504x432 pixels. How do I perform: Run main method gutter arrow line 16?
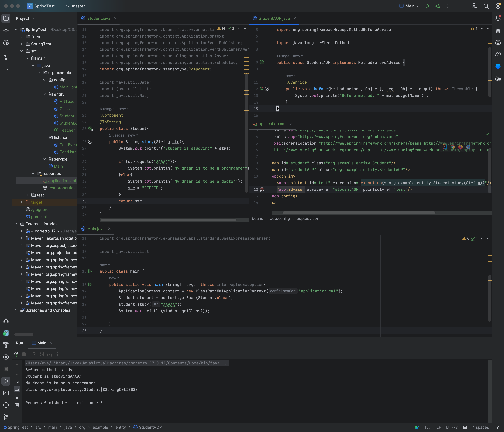pos(90,284)
